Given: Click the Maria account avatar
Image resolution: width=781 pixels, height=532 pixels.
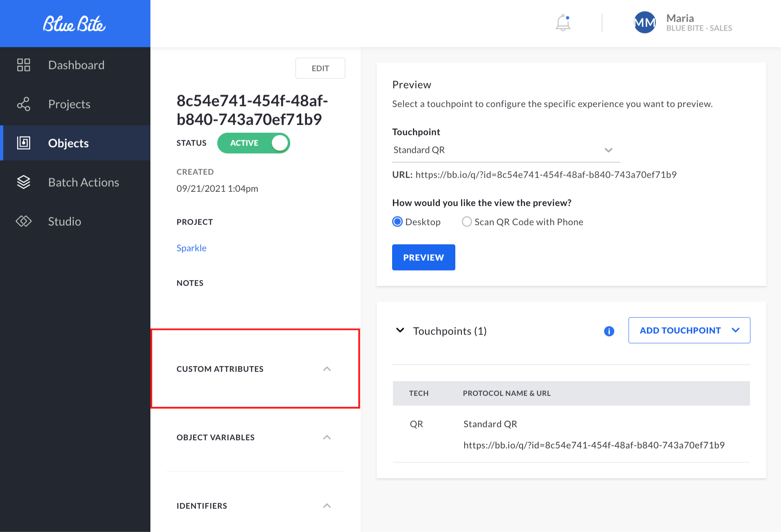Looking at the screenshot, I should (x=644, y=22).
